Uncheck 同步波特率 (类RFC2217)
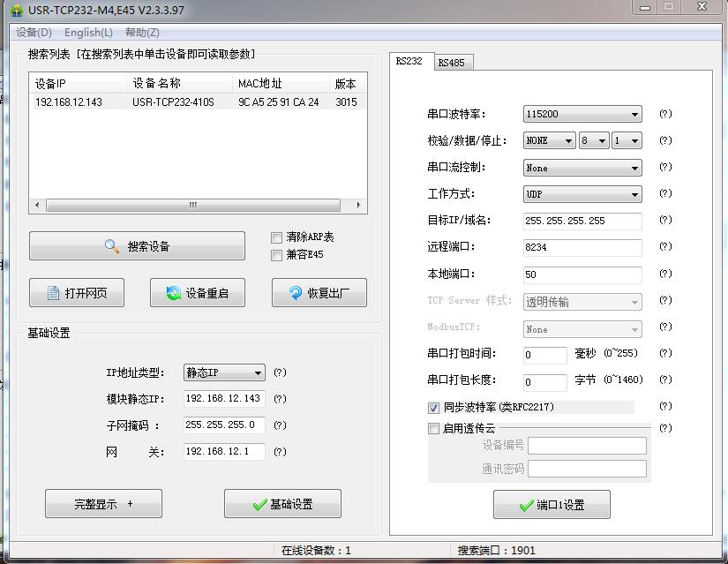728x564 pixels. (433, 408)
